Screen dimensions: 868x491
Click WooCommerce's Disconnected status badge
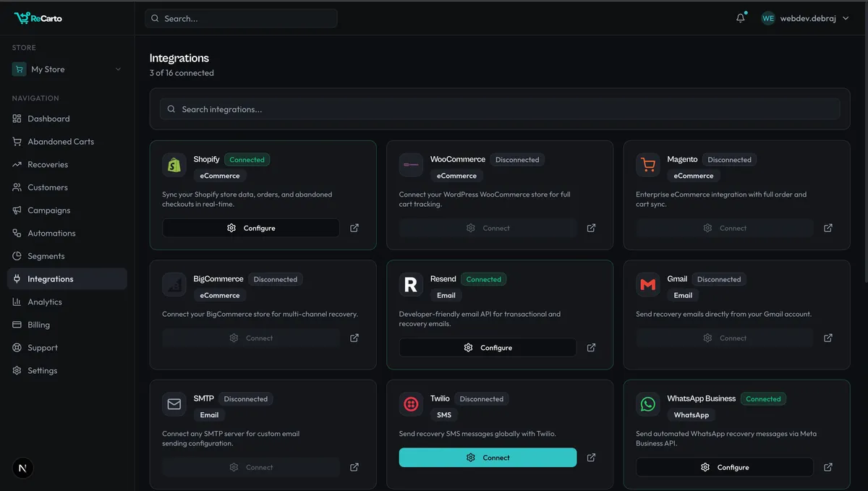[517, 160]
